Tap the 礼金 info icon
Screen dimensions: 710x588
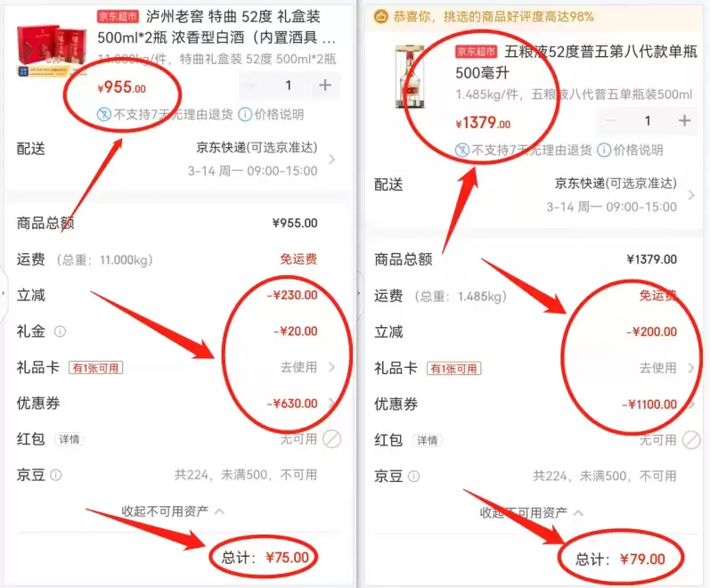pyautogui.click(x=60, y=331)
